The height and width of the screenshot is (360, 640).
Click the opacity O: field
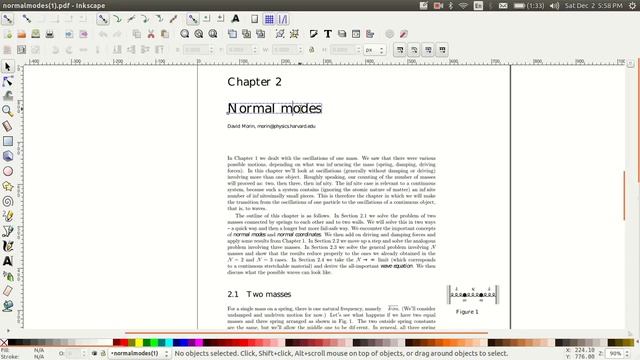[x=73, y=353]
